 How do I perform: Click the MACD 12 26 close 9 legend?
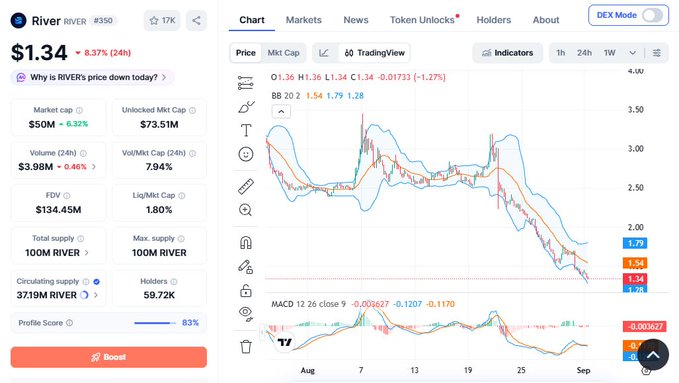308,304
